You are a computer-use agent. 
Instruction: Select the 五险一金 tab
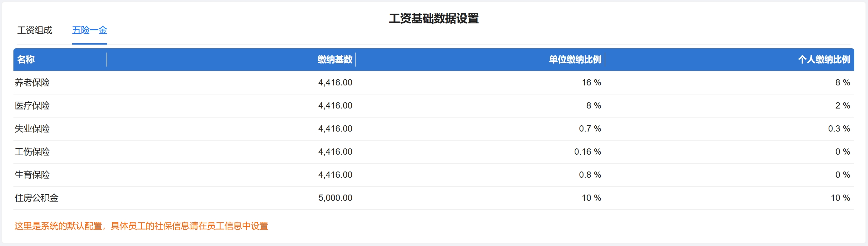[89, 30]
